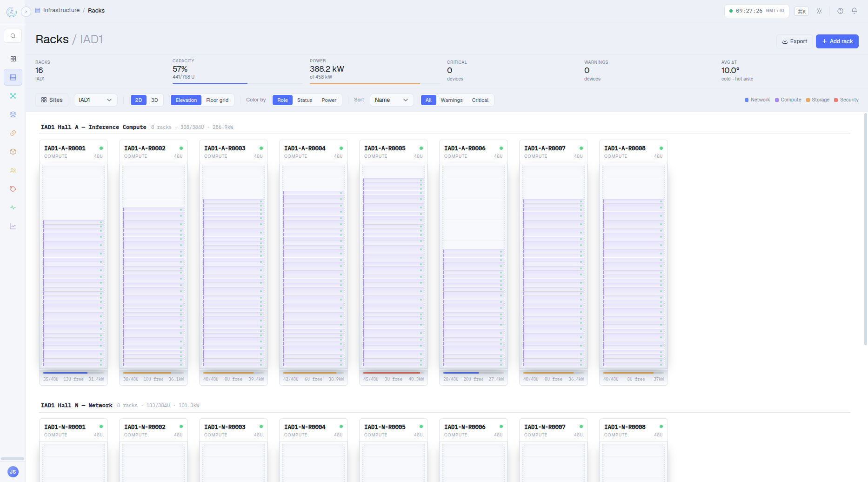868x482 pixels.
Task: Open the cube package icon in sidebar
Action: (13, 152)
